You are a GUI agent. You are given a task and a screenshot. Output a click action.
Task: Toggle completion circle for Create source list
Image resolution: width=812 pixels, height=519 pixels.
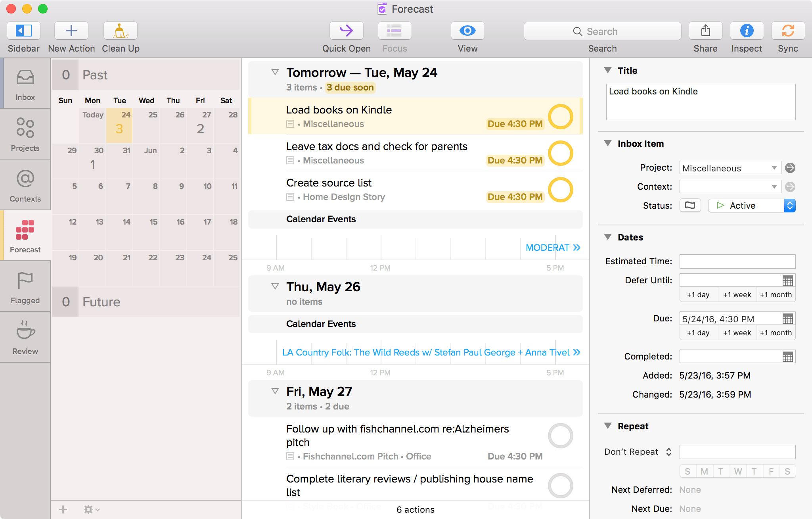pos(561,189)
